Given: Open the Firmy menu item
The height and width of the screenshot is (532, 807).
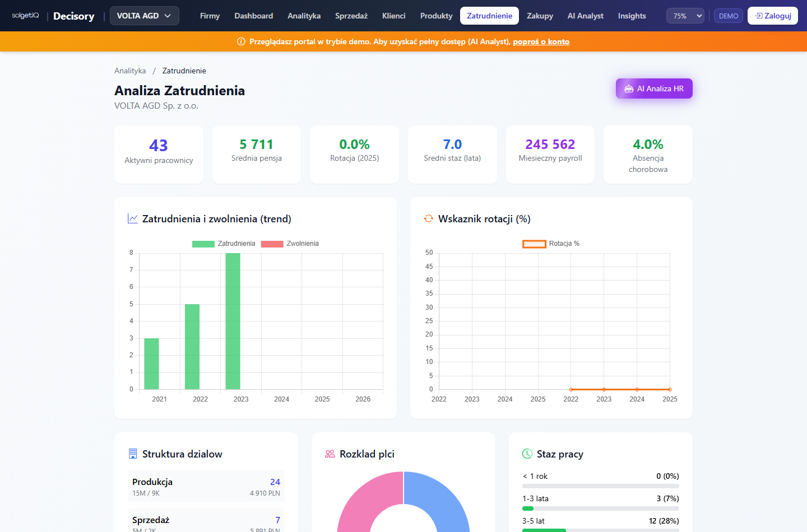Looking at the screenshot, I should (210, 16).
